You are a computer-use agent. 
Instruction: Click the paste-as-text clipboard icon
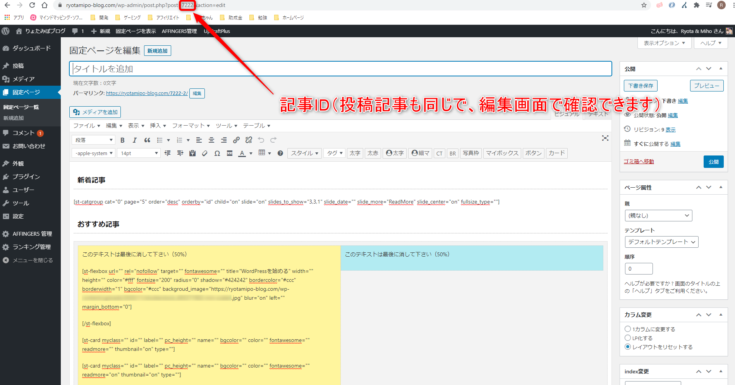tap(192, 153)
